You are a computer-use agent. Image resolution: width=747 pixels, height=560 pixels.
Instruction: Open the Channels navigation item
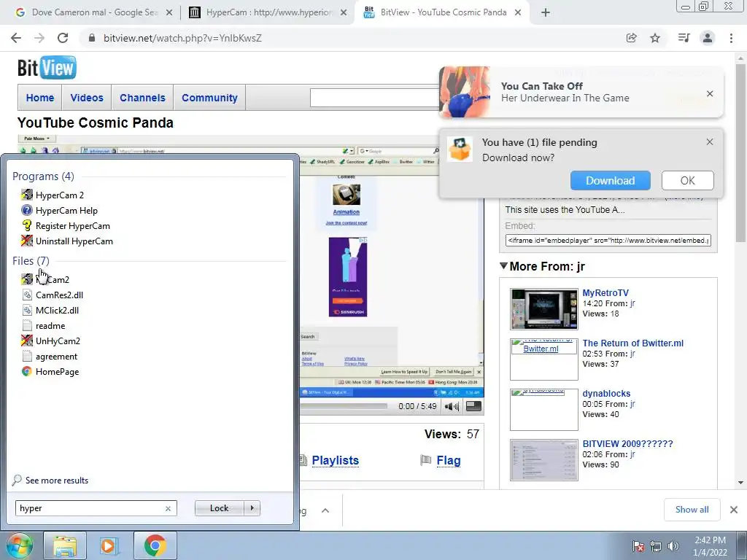pos(142,98)
